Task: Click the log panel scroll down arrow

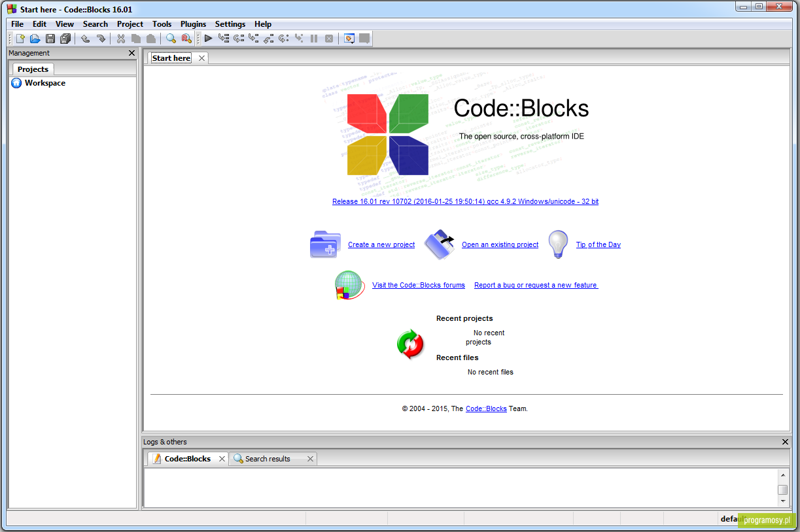Action: point(782,501)
